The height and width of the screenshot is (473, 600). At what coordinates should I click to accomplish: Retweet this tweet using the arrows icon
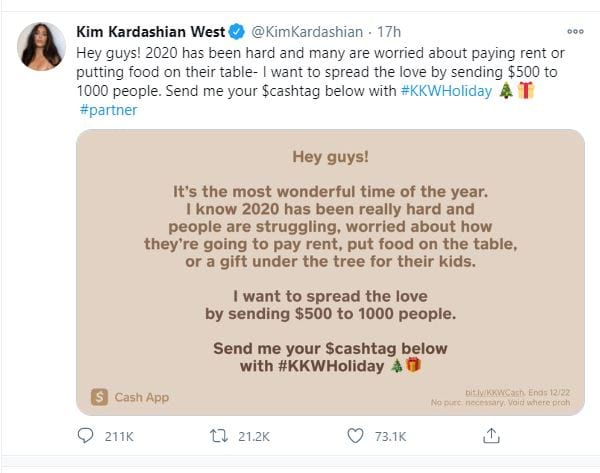click(219, 436)
